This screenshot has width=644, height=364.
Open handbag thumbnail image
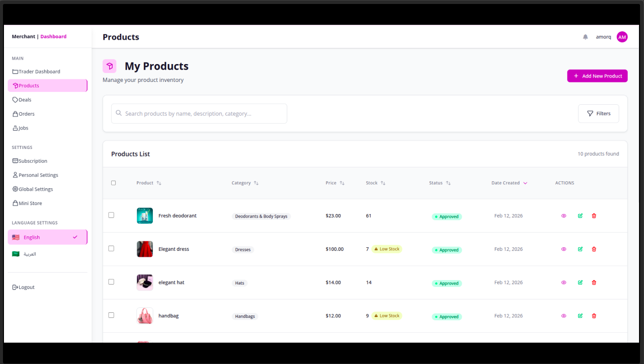coord(145,315)
